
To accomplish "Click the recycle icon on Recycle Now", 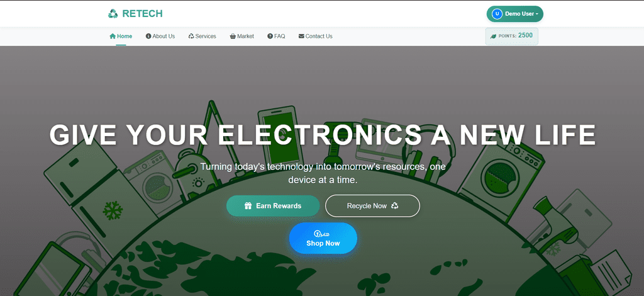I will click(395, 205).
